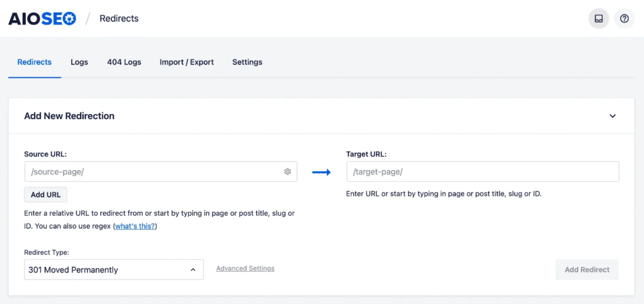The height and width of the screenshot is (304, 644).
Task: Click the Add Redirect button
Action: click(587, 269)
